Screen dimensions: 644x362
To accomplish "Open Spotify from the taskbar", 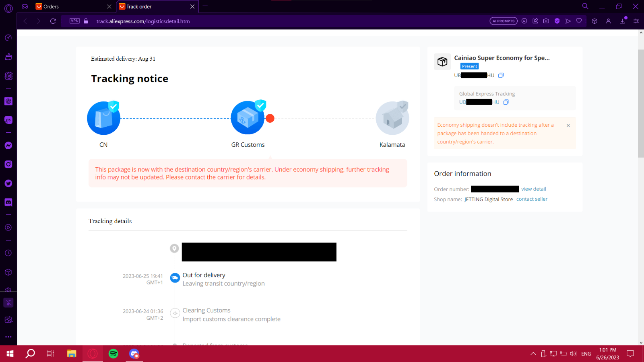I will 114,354.
